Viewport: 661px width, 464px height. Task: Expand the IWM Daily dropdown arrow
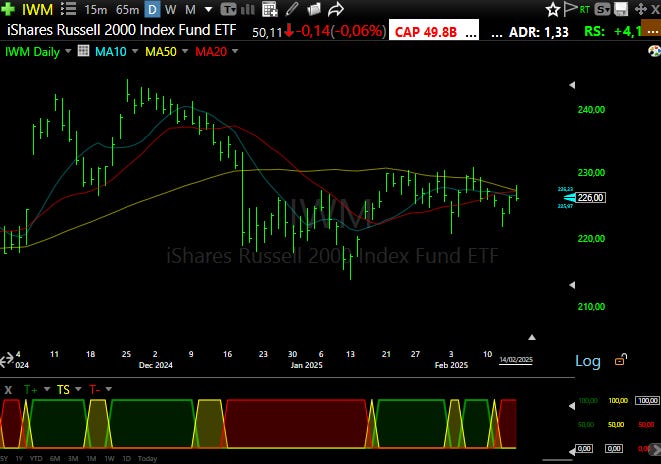(x=68, y=51)
